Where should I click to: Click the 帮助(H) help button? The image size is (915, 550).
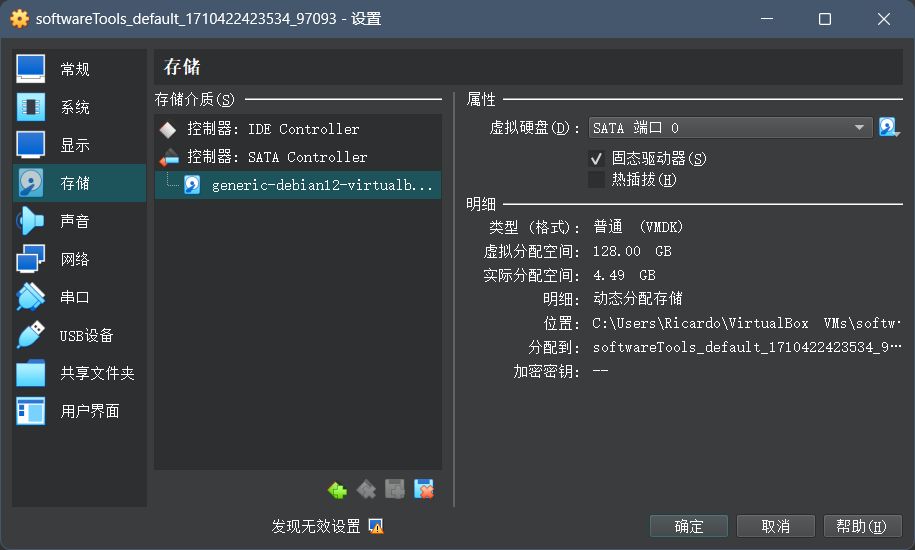(x=862, y=526)
